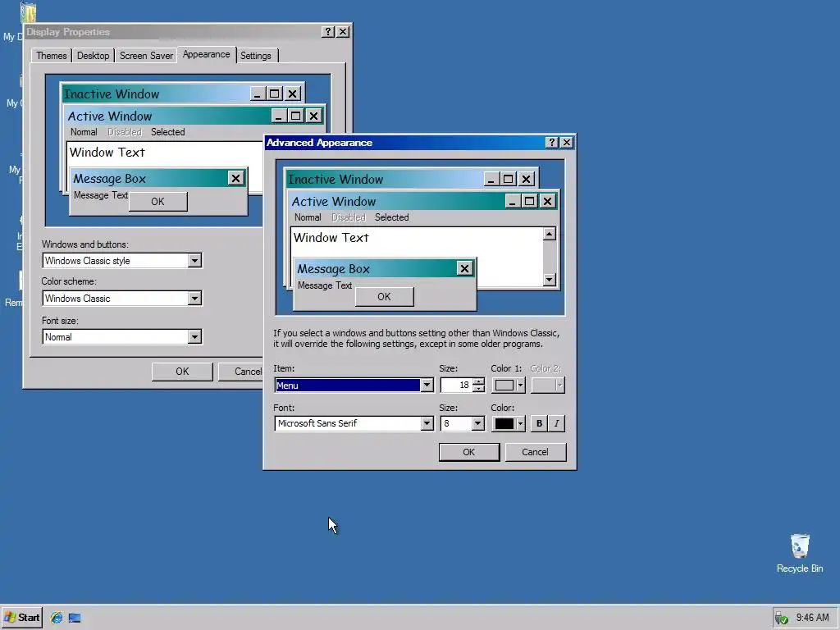The image size is (840, 630).
Task: Click Show Desktop quick launch icon
Action: coord(75,618)
